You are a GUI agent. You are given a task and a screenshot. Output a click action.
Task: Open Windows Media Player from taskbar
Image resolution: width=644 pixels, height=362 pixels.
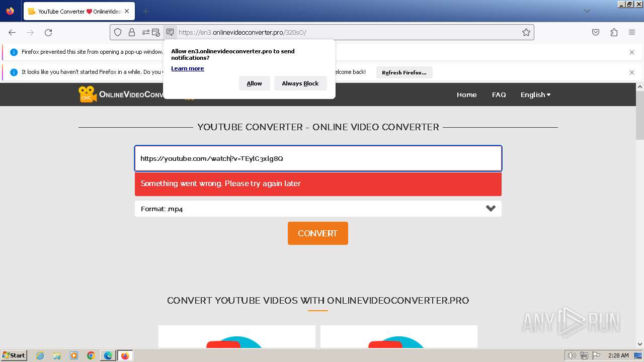click(74, 355)
